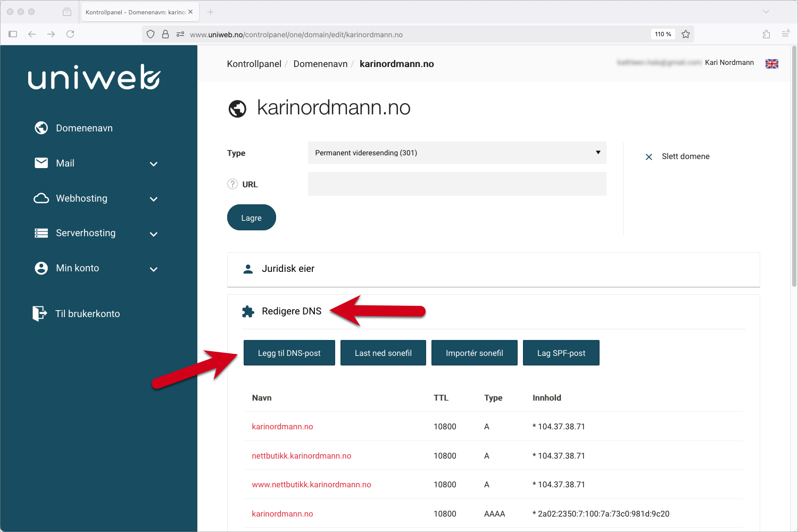Click the Innhold column header

(547, 398)
